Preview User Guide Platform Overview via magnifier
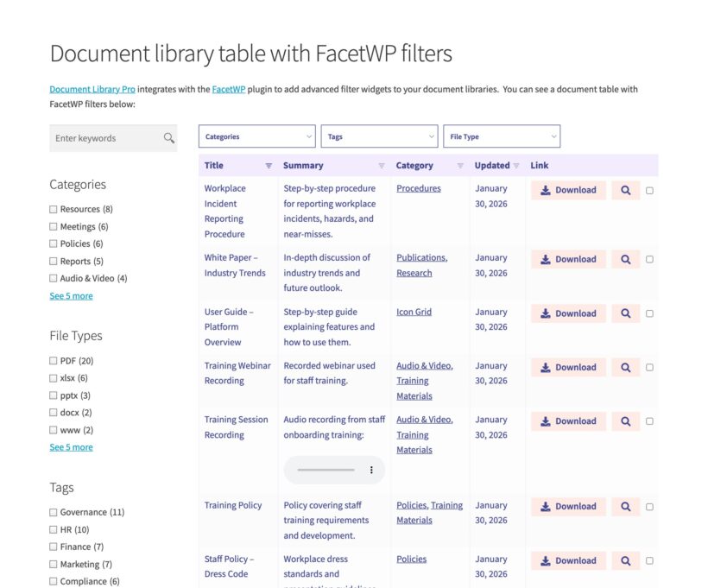Viewport: 708px width, 588px height. [x=625, y=313]
